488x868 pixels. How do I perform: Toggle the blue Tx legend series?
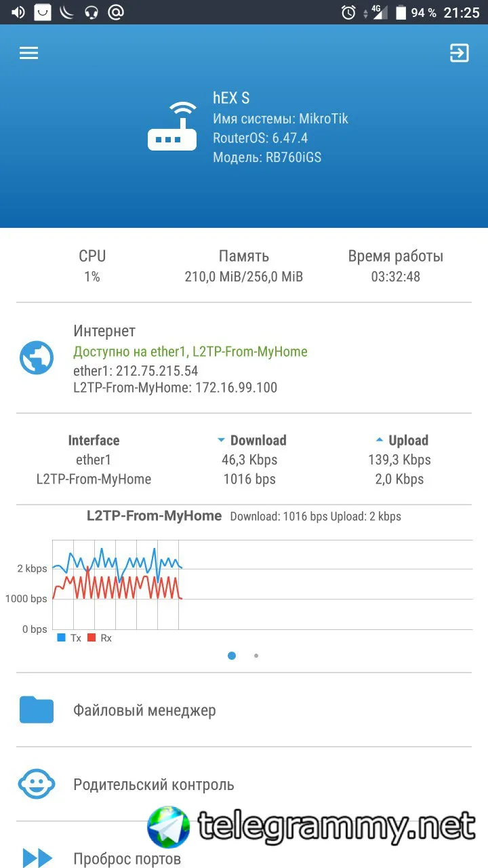[69, 638]
